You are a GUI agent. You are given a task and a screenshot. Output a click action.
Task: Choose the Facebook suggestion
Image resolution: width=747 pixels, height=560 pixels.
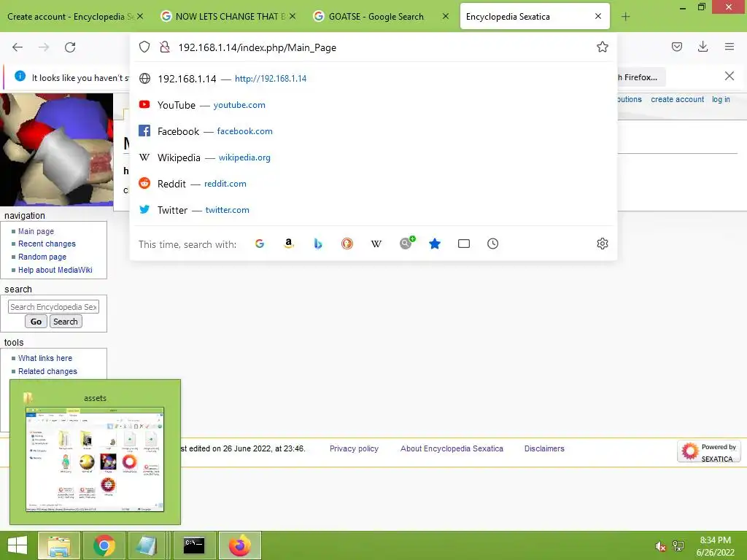(373, 131)
